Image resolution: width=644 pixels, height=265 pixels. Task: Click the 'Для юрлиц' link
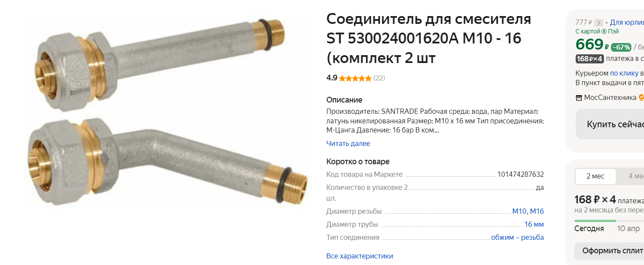click(627, 23)
